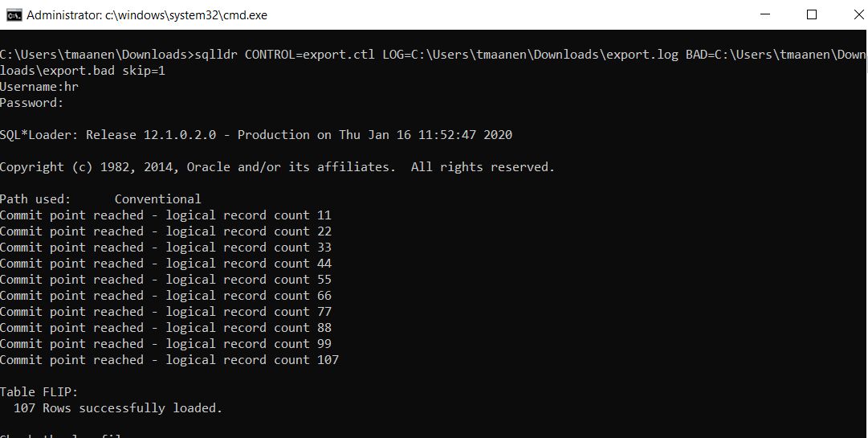Click the line with logical record count 55
The width and height of the screenshot is (868, 438).
pos(165,280)
